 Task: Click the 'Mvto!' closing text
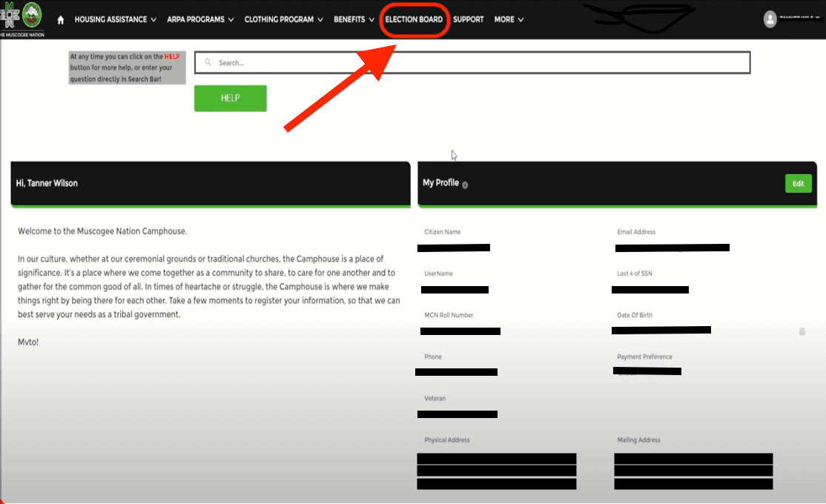[28, 342]
